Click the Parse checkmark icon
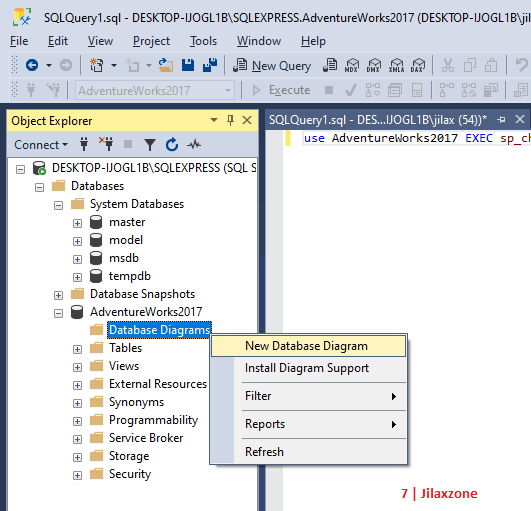 pos(351,90)
